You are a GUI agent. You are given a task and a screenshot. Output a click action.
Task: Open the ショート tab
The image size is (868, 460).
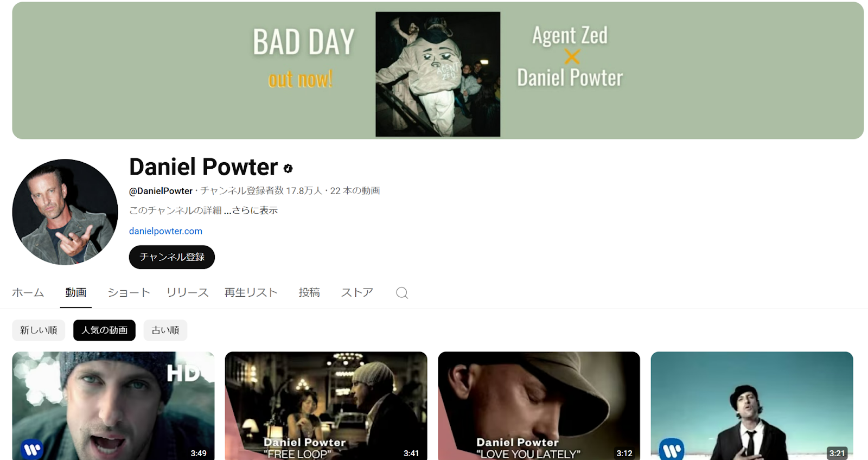[x=129, y=293]
